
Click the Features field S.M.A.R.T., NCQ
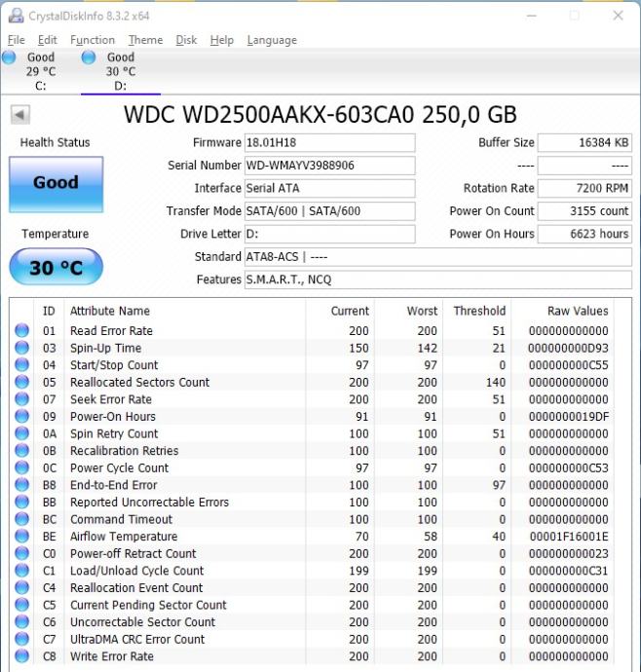click(x=438, y=280)
